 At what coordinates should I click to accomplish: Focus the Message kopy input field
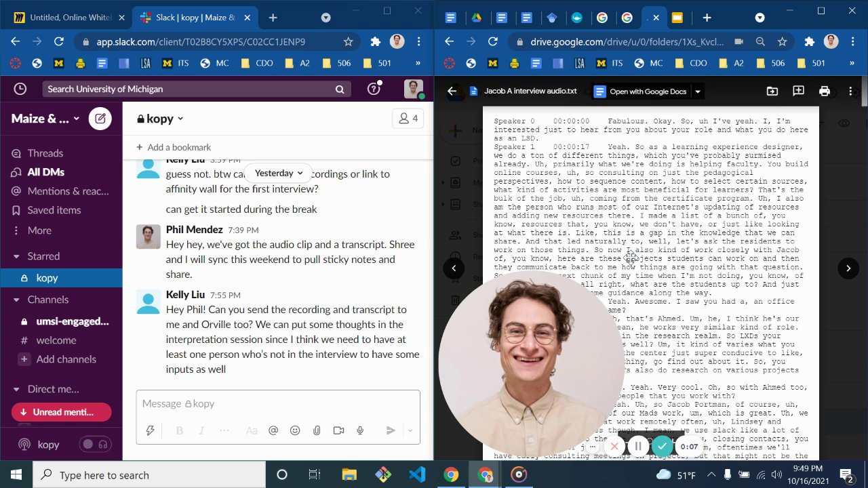point(278,403)
